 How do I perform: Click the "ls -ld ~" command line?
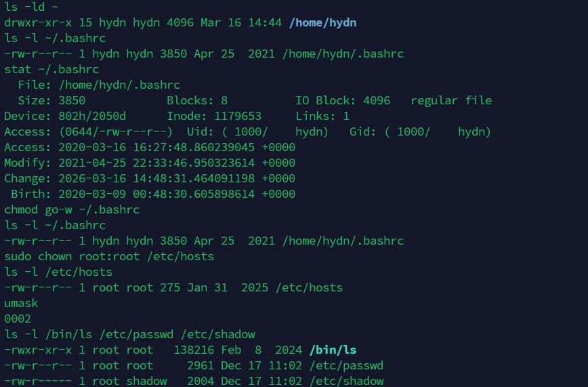point(31,7)
